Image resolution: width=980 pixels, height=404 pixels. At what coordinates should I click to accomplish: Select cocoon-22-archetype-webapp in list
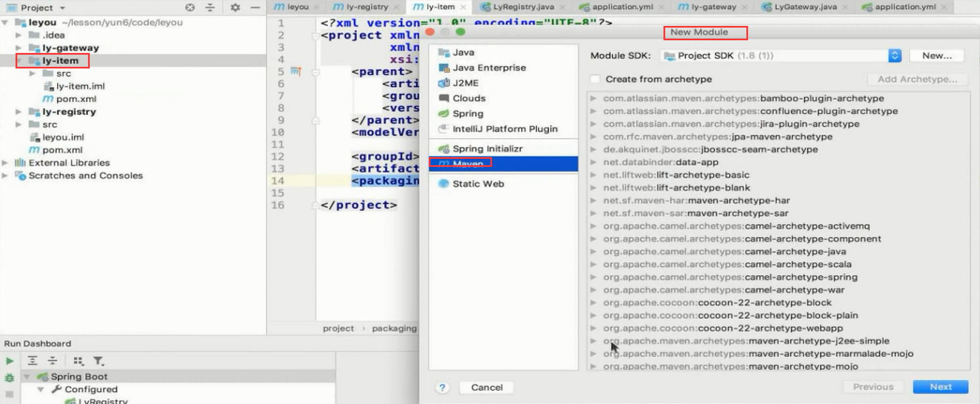pos(723,329)
